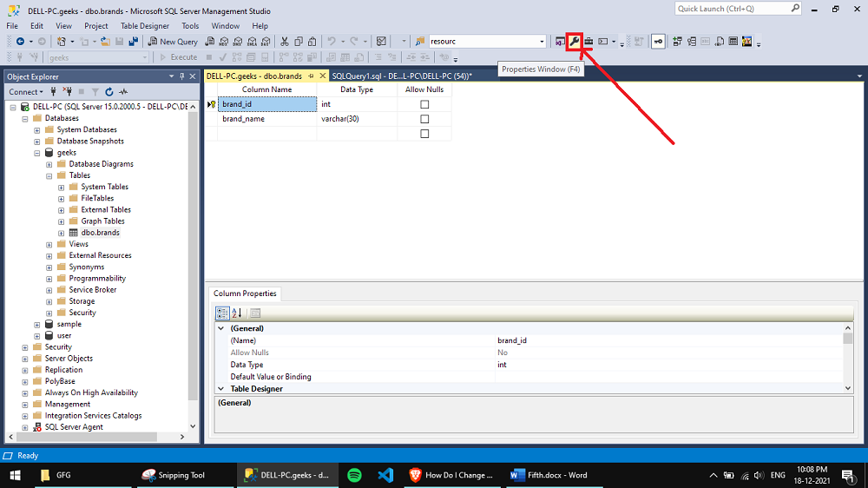Click the Manage XML Indexes icon

coord(719,42)
